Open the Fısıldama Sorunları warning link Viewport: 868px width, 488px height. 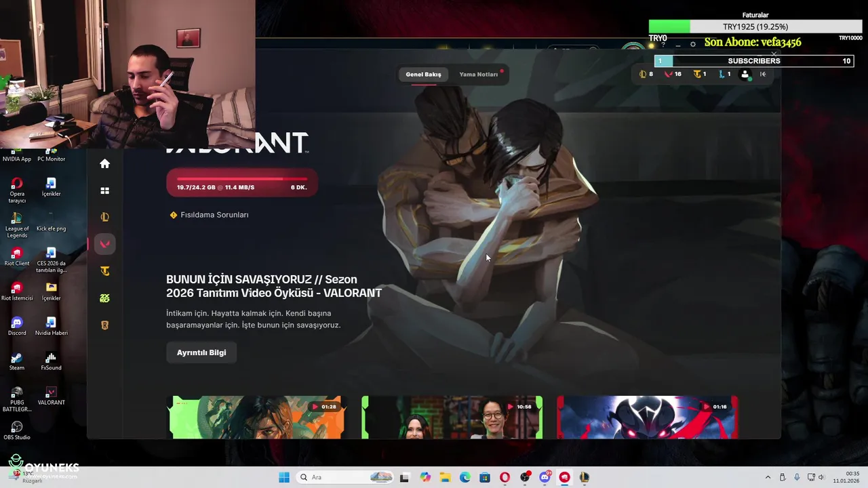click(x=209, y=215)
